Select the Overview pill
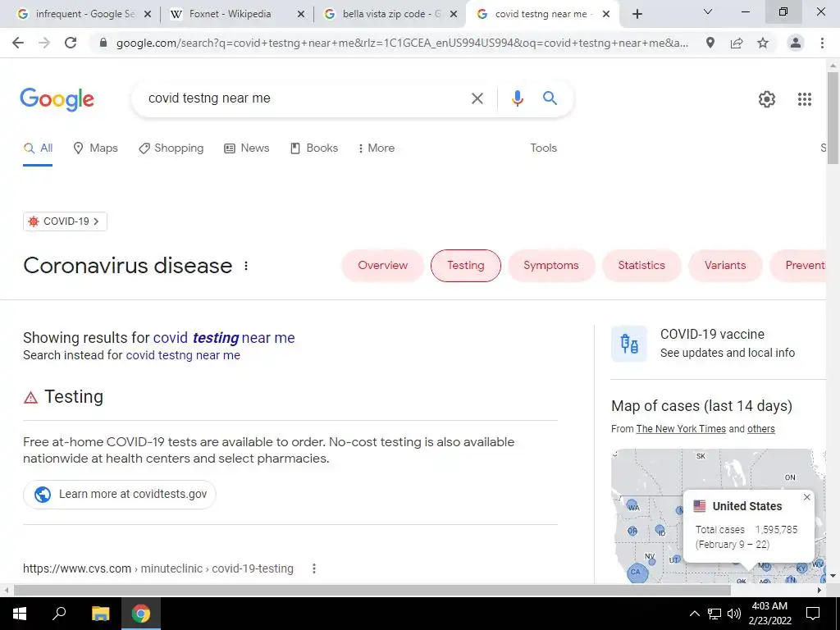Image resolution: width=840 pixels, height=630 pixels. click(x=382, y=265)
